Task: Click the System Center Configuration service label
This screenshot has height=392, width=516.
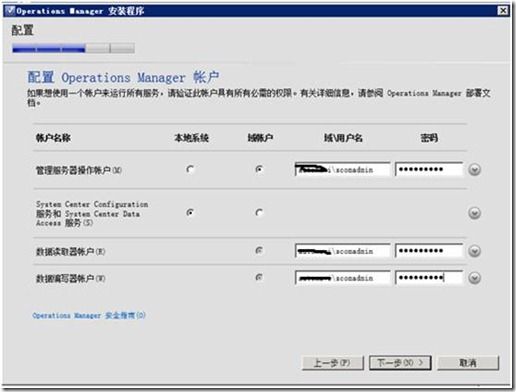Action: pos(92,213)
